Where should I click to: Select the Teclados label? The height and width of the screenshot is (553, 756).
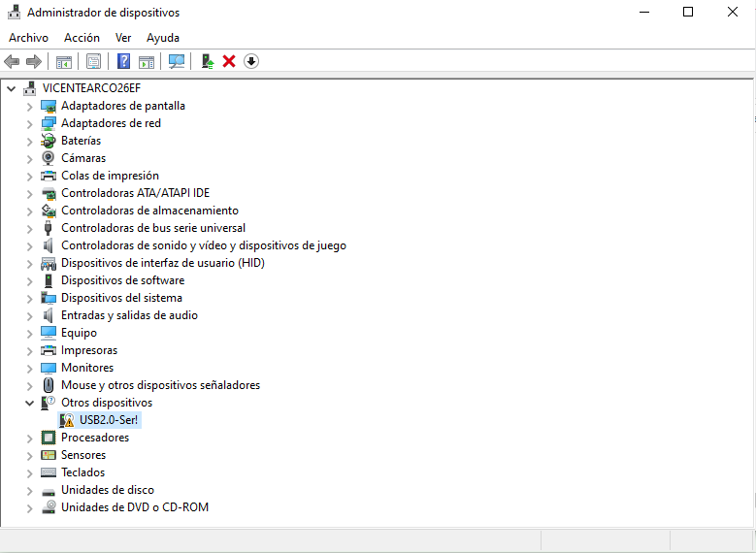coord(82,472)
